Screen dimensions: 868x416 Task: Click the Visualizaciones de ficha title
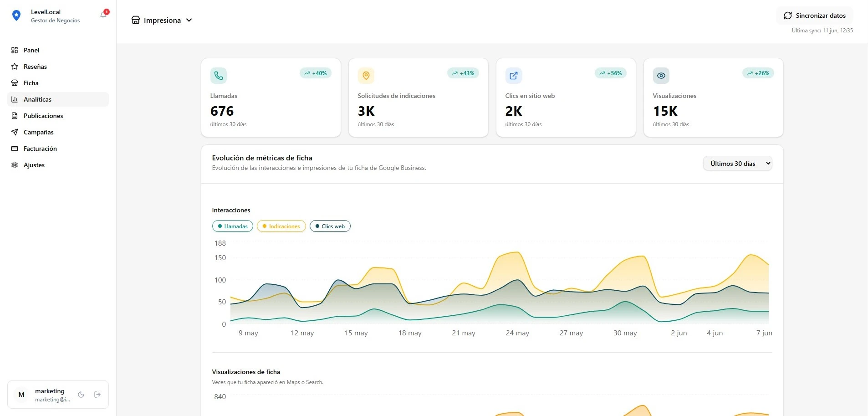click(x=246, y=372)
